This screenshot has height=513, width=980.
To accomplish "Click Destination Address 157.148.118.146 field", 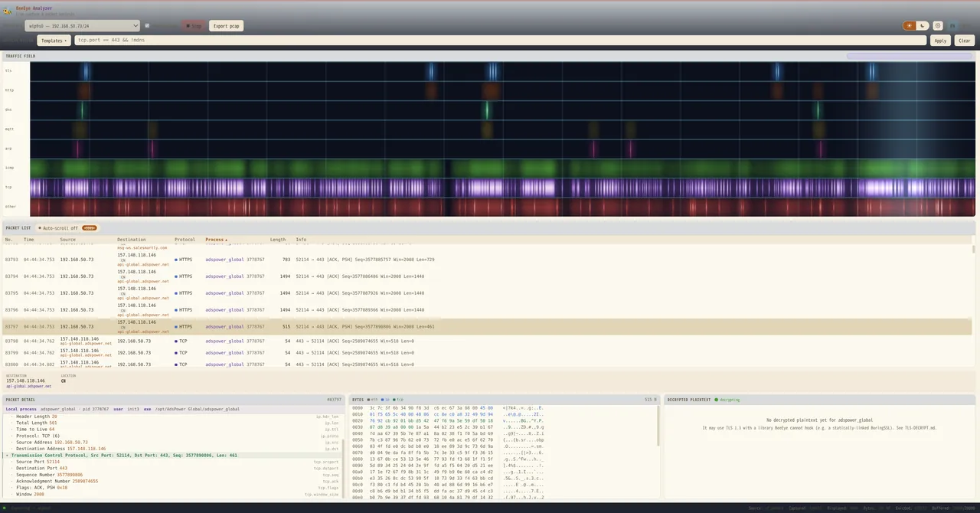I will 60,449.
